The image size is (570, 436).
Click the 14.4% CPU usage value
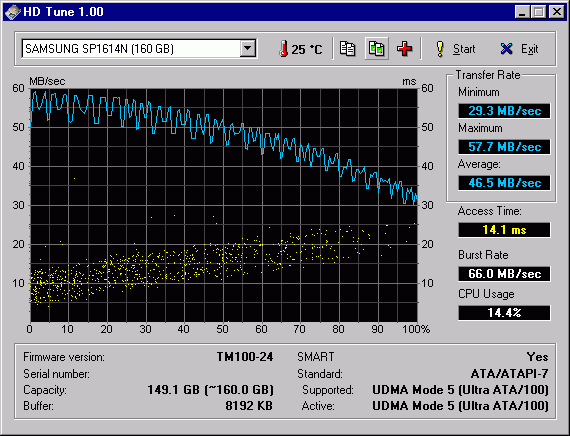pos(504,312)
